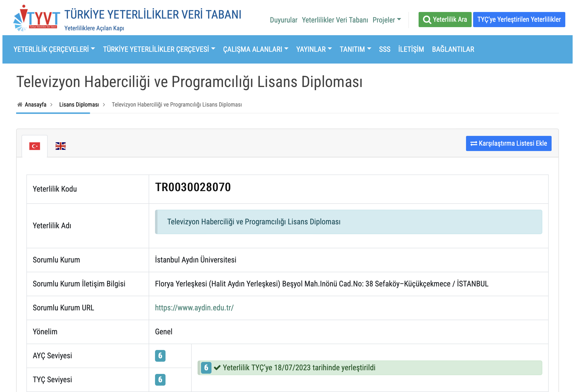Click the page heading Televizyon Haberciliği title
Viewport: 578px width, 392px height.
pyautogui.click(x=189, y=82)
